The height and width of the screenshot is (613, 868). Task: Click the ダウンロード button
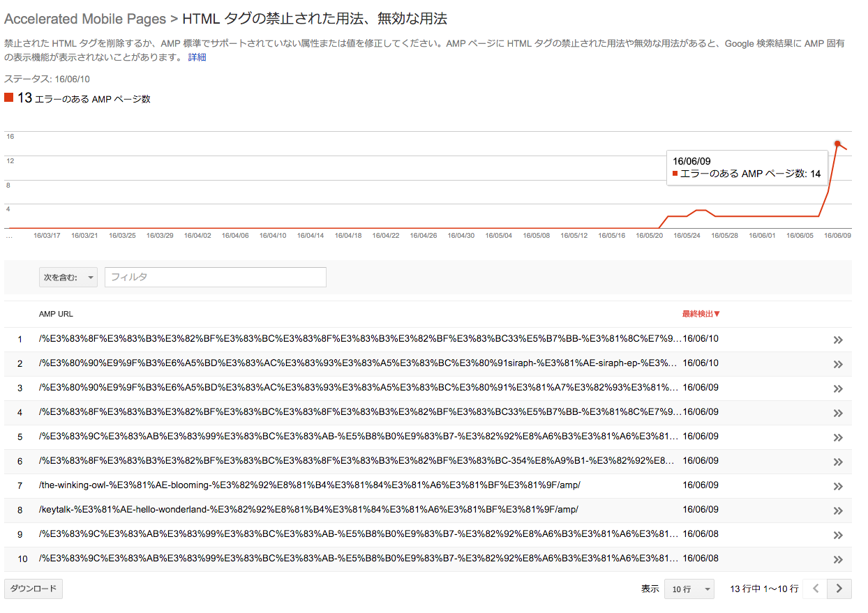[x=33, y=589]
